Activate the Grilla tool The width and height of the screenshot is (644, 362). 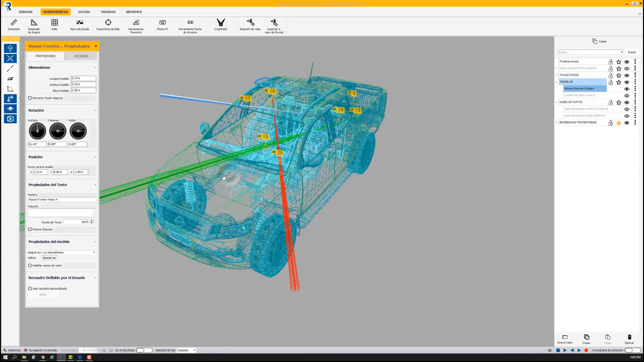[54, 25]
